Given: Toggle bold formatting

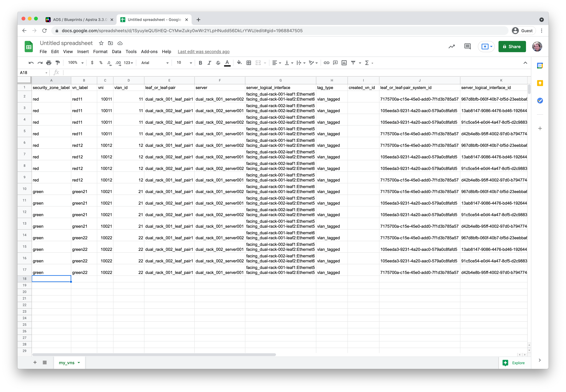Looking at the screenshot, I should point(200,63).
